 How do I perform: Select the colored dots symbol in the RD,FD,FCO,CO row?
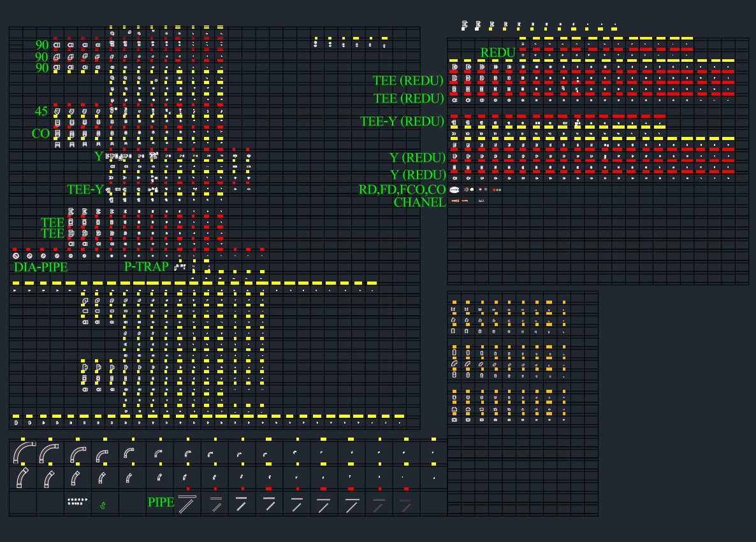(497, 190)
